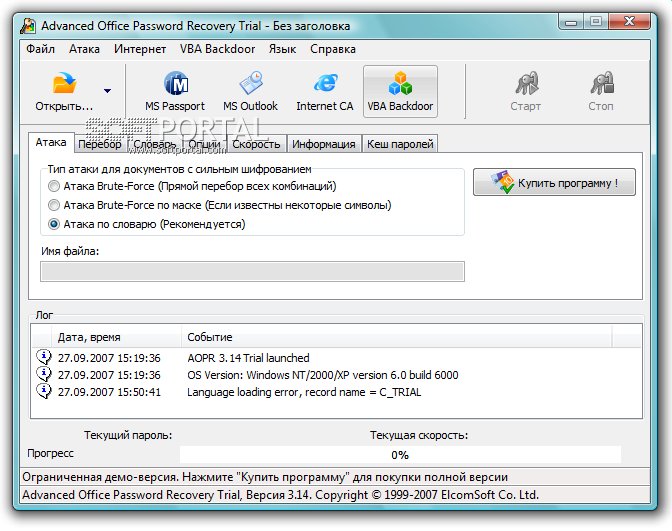Select Атака Brute-Force direct enumeration radio
This screenshot has width=672, height=531.
[x=54, y=186]
